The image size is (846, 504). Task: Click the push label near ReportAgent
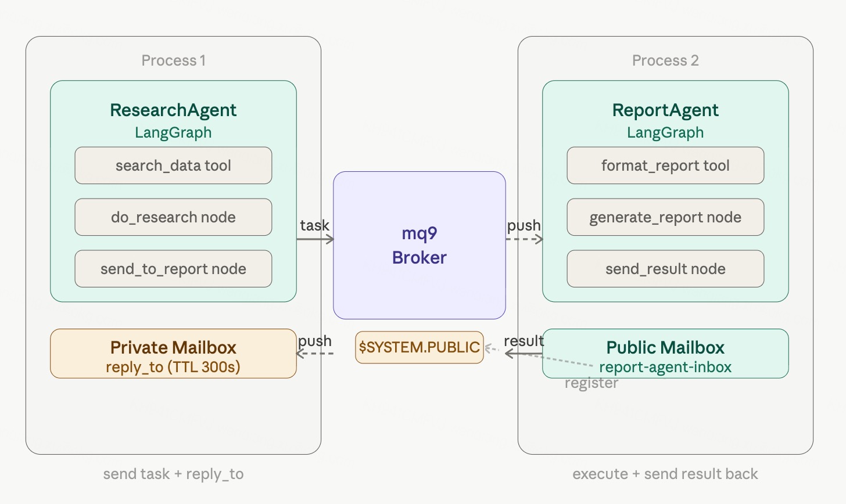coord(524,225)
